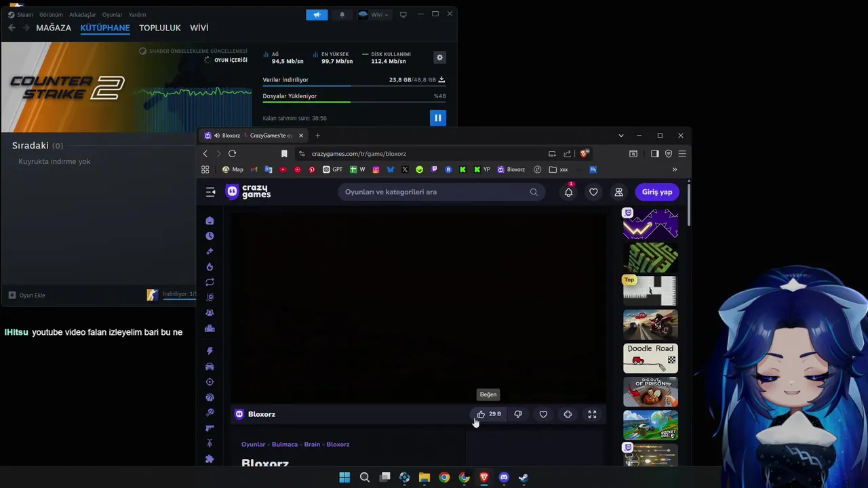
Task: Open the Yardım menu in Steam
Action: [x=138, y=14]
